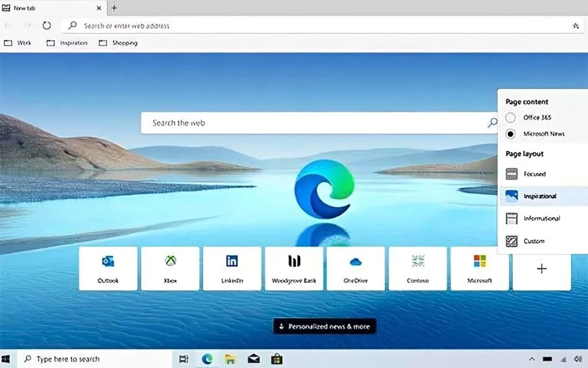Expand Personalized news & more
588x368 pixels.
point(325,326)
